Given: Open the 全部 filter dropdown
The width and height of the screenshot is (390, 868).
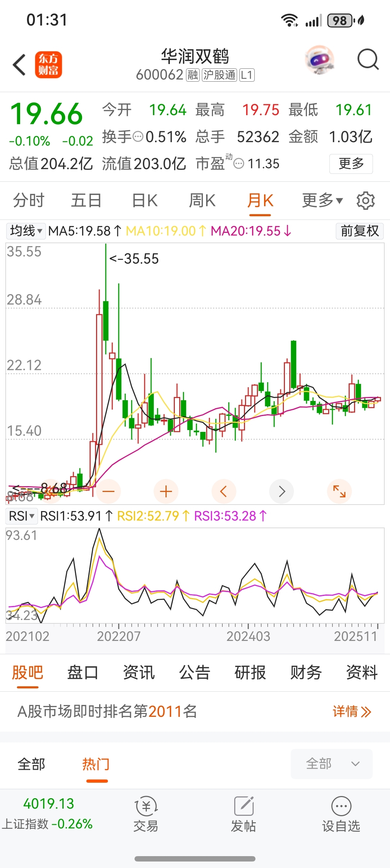Looking at the screenshot, I should (332, 764).
